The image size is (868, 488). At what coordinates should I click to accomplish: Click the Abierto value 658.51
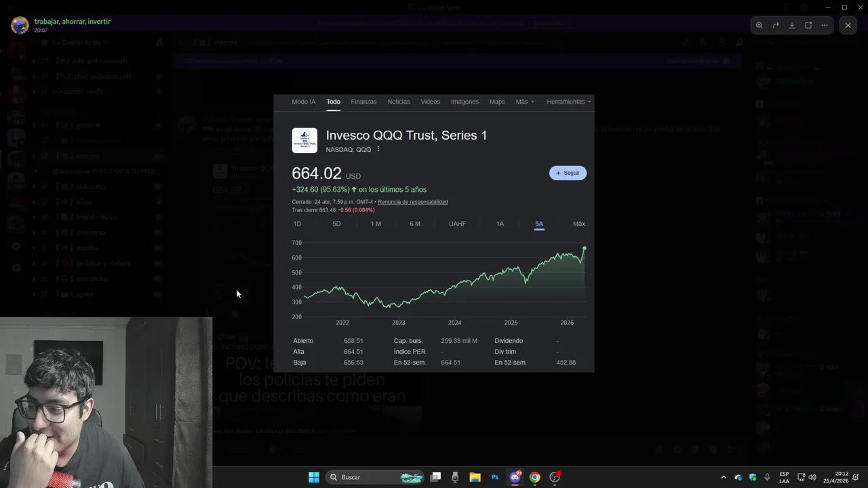[353, 341]
